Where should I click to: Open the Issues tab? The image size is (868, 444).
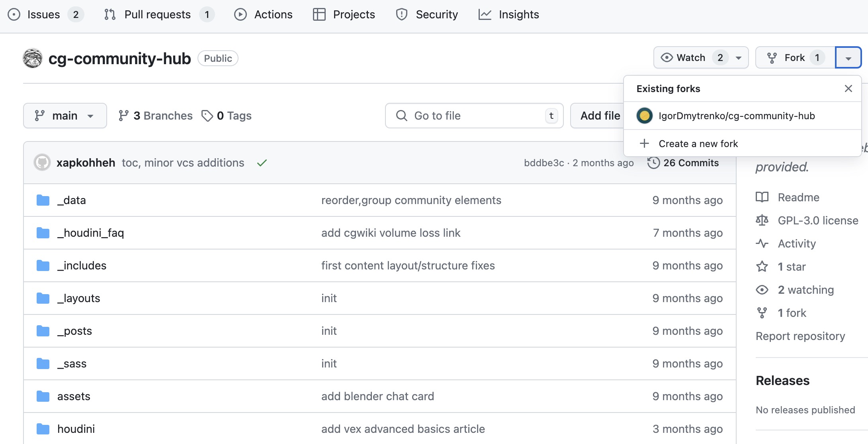click(45, 14)
